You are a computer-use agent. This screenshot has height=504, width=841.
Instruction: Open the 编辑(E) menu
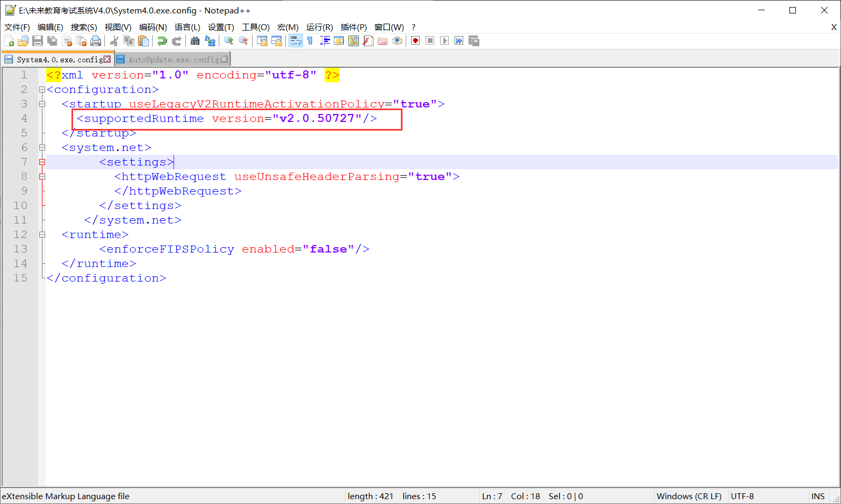click(51, 27)
